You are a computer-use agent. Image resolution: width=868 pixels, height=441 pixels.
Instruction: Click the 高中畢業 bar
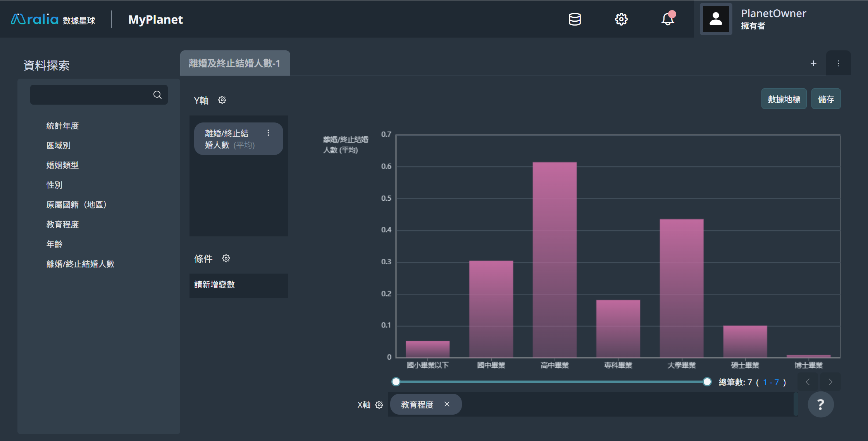tap(555, 260)
